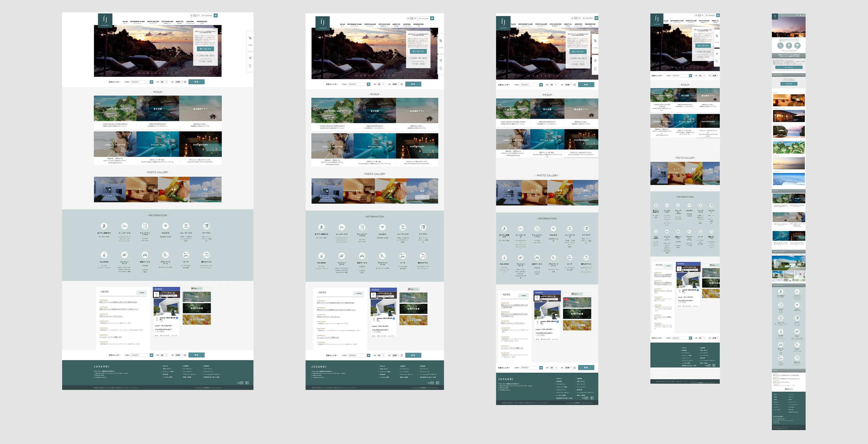Click the teal calendar icon in the leftmost mockup's top-right header
The width and height of the screenshot is (868, 444).
click(216, 15)
